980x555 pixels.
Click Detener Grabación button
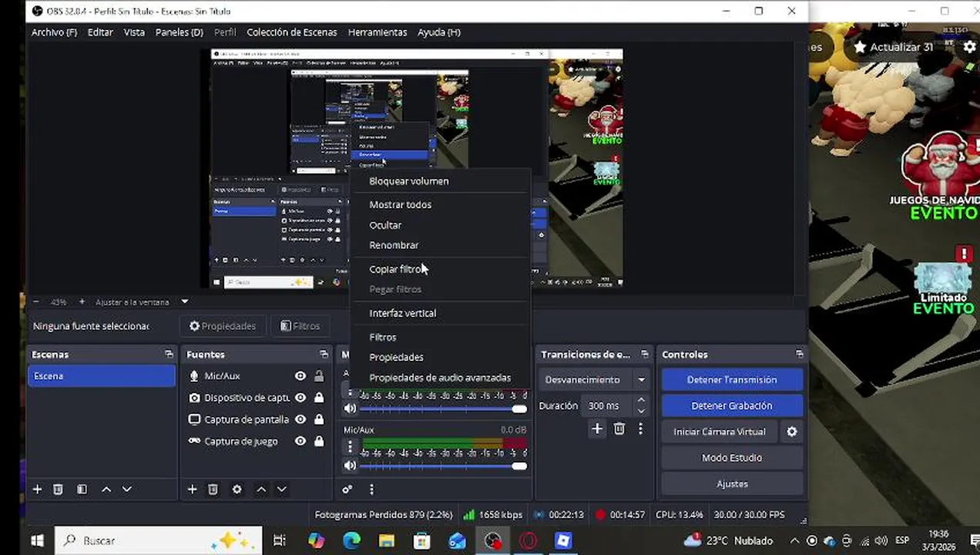(732, 405)
